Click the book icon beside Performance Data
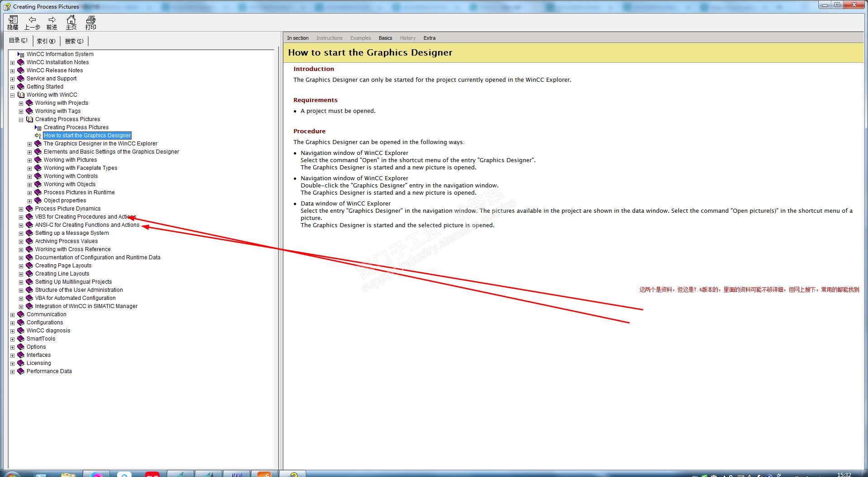This screenshot has height=477, width=868. coord(21,371)
